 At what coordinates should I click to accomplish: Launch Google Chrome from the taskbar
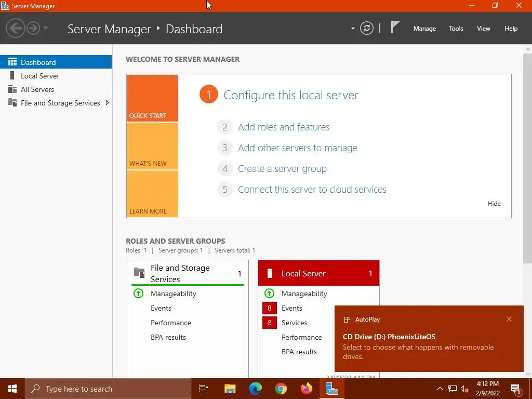(281, 389)
